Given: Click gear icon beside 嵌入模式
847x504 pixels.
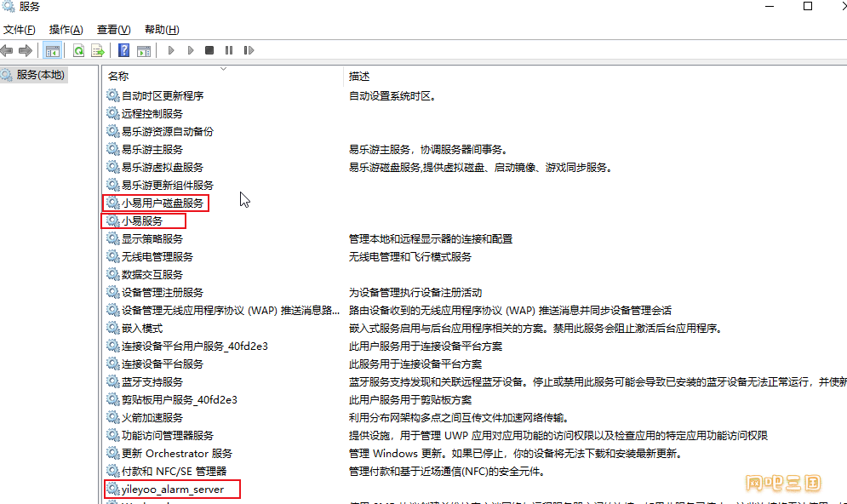Looking at the screenshot, I should pyautogui.click(x=112, y=328).
